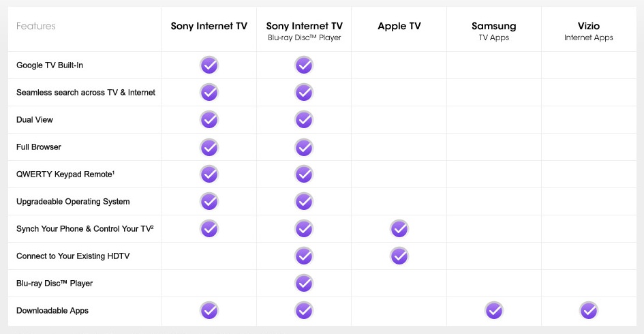Click Seamless search checkmark under Blu-ray Disc Player column
The width and height of the screenshot is (644, 334).
[x=304, y=93]
